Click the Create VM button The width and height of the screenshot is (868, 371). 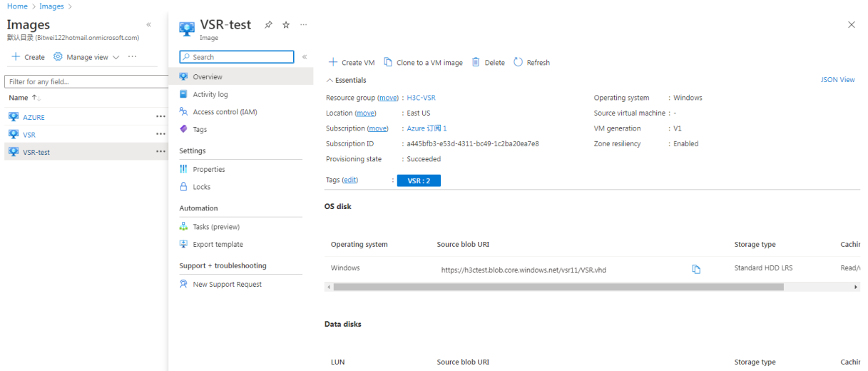click(x=352, y=62)
